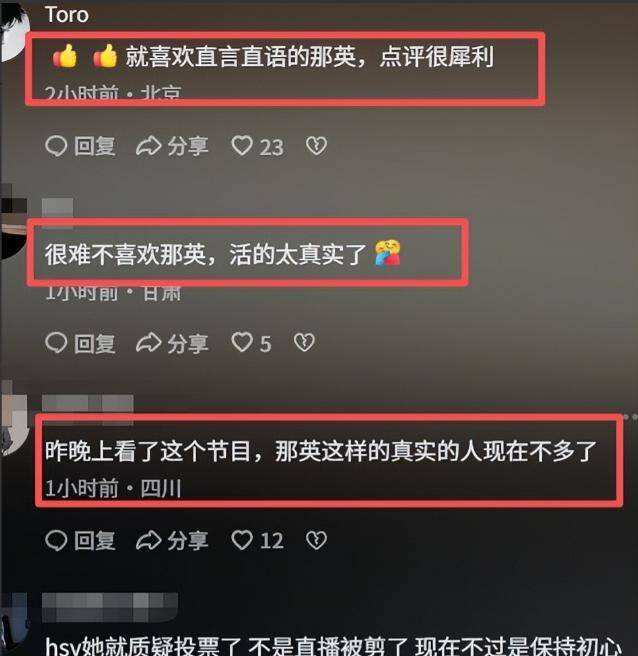Share Toro's comment using arrow icon
This screenshot has height=656, width=638.
(x=149, y=146)
